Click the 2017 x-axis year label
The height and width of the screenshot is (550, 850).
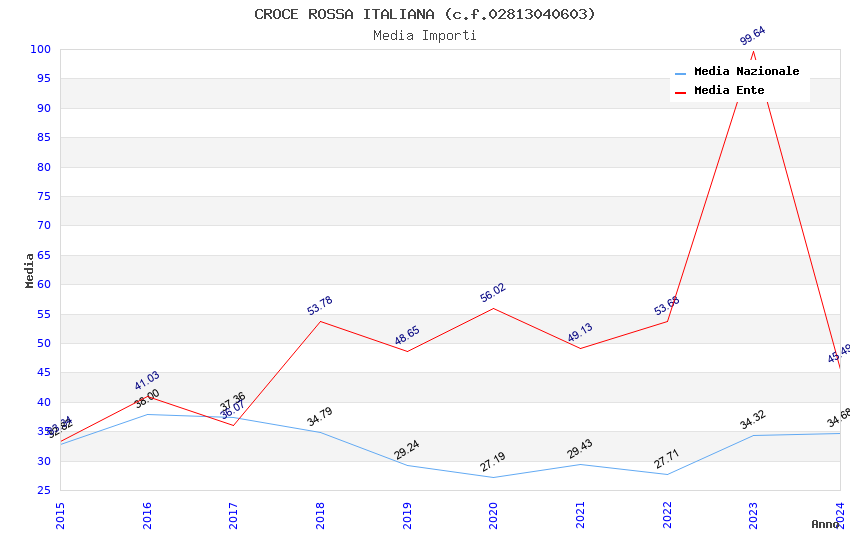pos(233,516)
